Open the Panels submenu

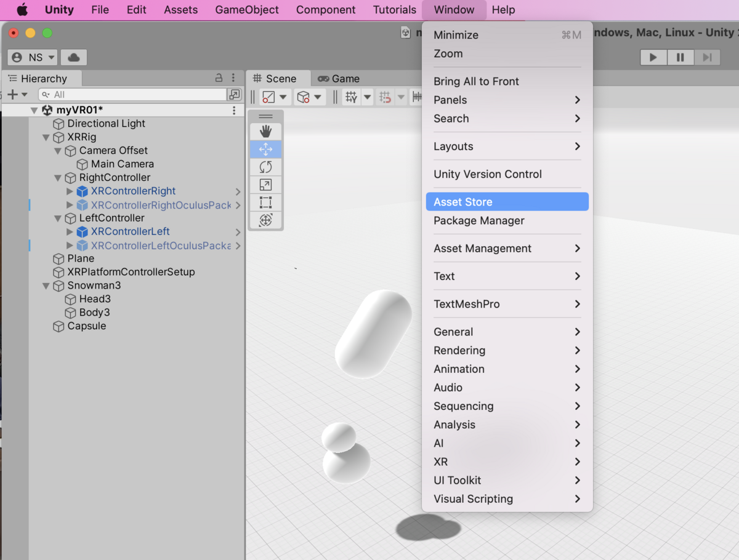coord(507,100)
